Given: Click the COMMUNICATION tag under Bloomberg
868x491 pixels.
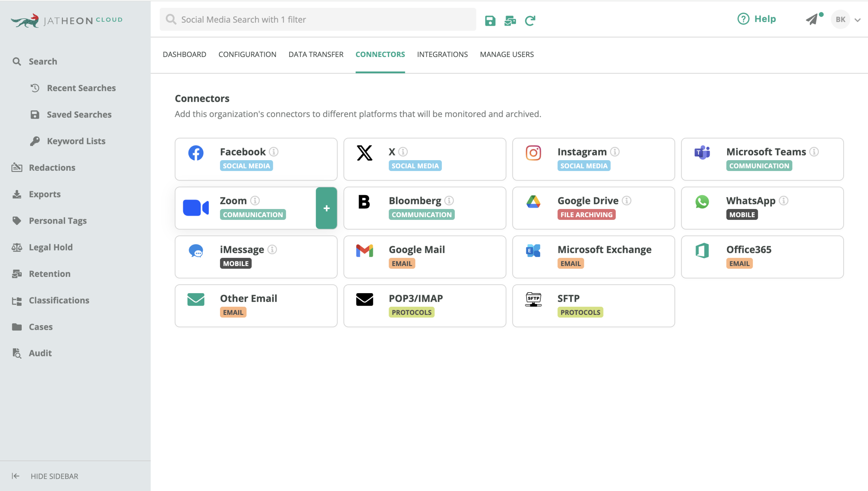Looking at the screenshot, I should (x=421, y=214).
